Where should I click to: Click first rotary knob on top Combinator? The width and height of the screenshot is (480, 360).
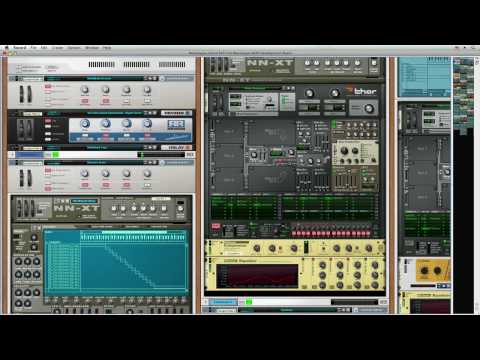click(x=85, y=90)
